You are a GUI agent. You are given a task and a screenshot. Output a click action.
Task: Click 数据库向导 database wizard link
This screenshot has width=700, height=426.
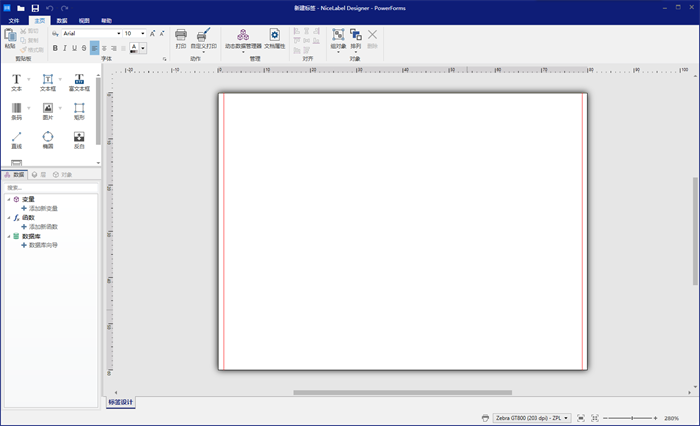point(43,244)
